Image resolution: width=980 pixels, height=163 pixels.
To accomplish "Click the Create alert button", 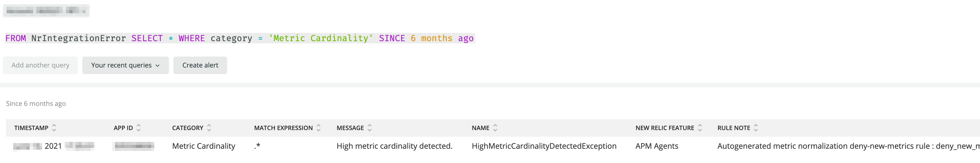I will click(x=200, y=65).
